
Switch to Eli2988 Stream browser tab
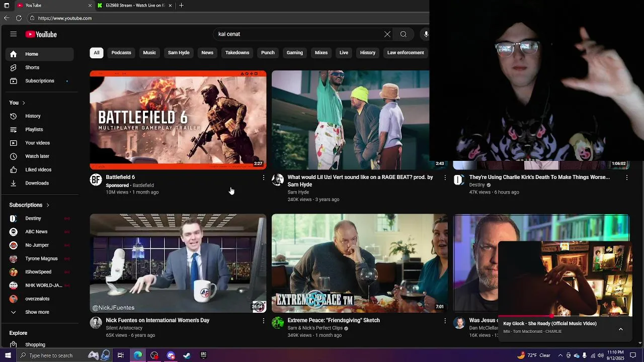point(135,6)
